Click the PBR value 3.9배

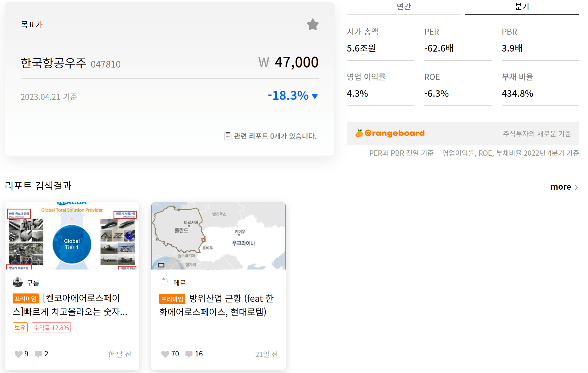click(512, 49)
